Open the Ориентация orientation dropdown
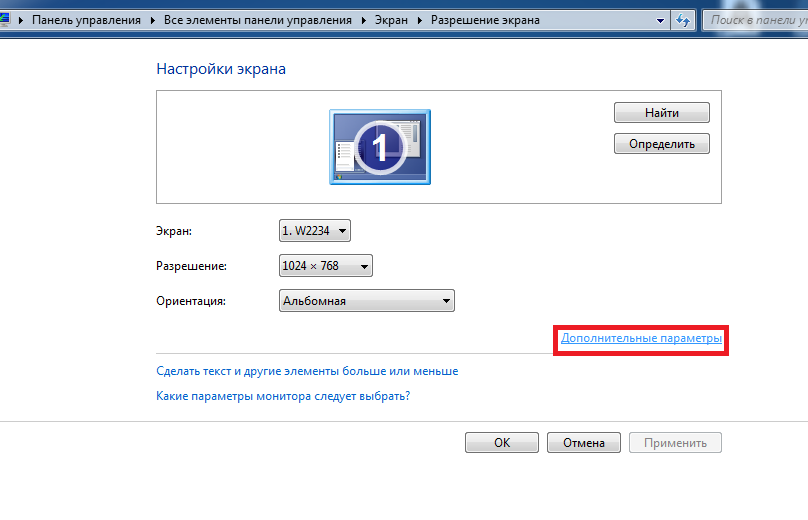808x520 pixels. [x=367, y=300]
